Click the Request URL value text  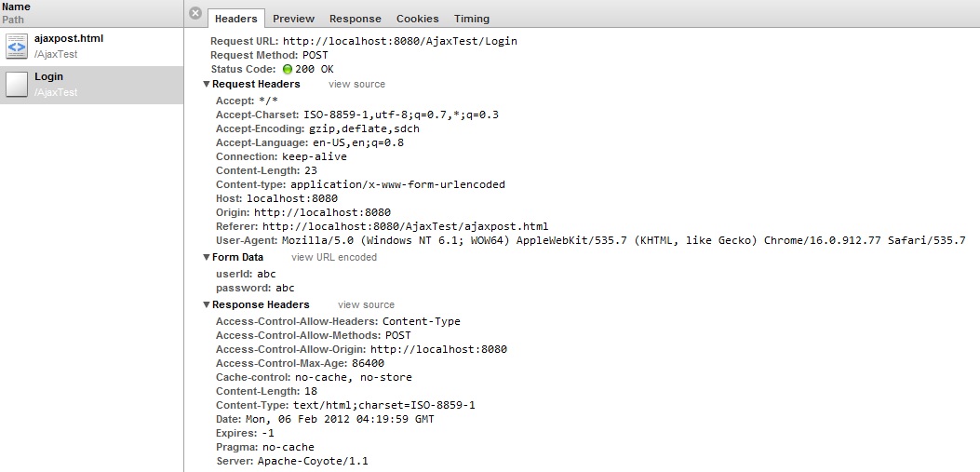click(400, 42)
